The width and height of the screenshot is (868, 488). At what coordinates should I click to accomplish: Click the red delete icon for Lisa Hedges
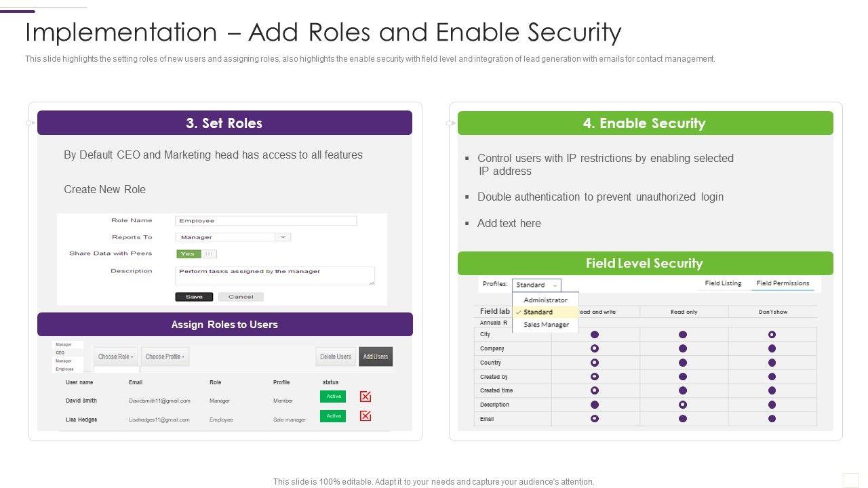click(366, 415)
